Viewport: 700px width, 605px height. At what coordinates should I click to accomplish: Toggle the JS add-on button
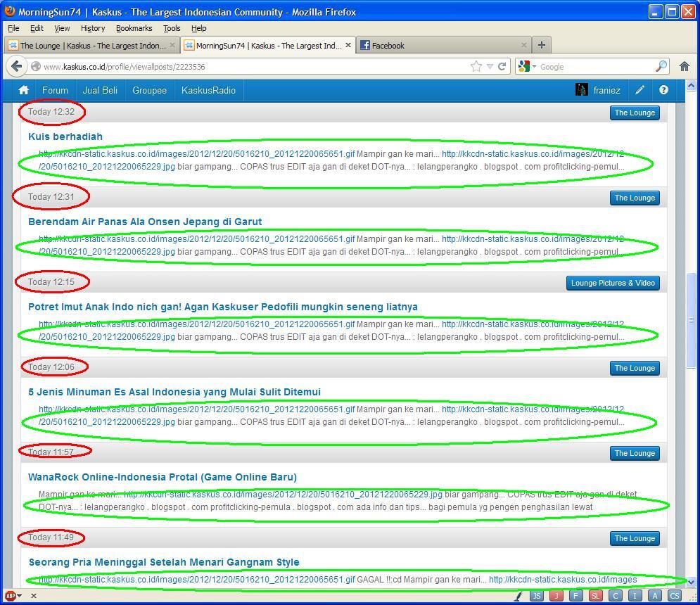[x=537, y=596]
